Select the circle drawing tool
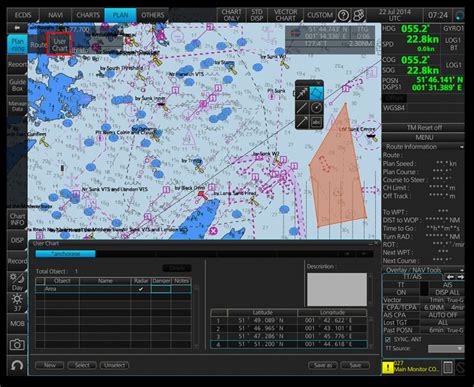This screenshot has height=387, width=474. click(316, 108)
